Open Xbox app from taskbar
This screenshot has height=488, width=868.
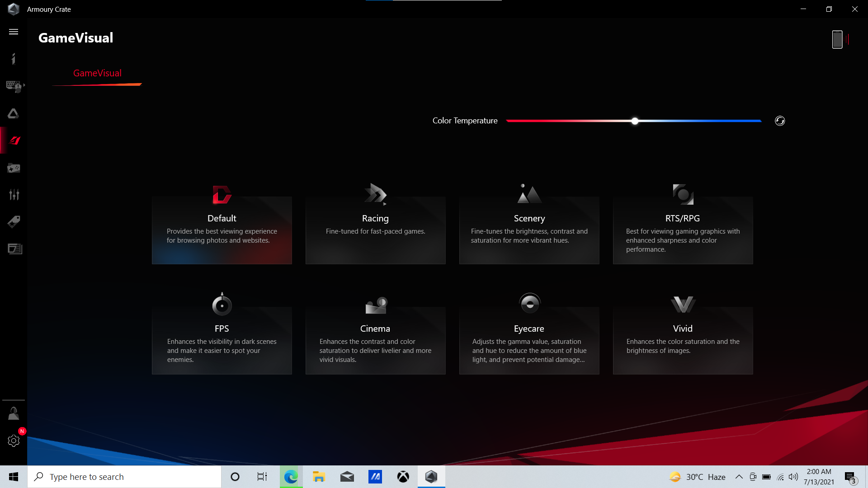[x=403, y=477]
